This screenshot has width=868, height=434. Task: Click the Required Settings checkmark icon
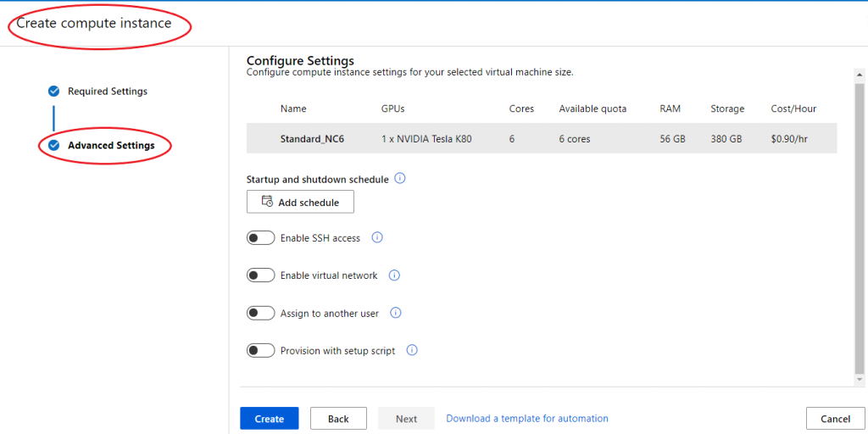pos(54,92)
